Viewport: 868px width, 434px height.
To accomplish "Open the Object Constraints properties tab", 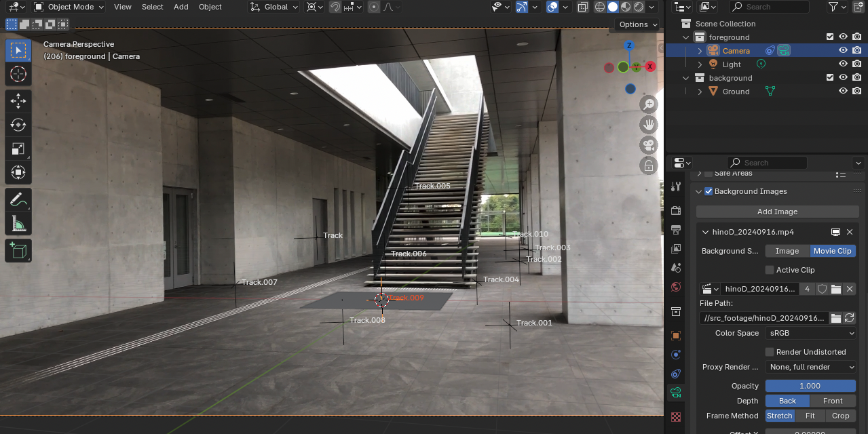I will point(676,374).
